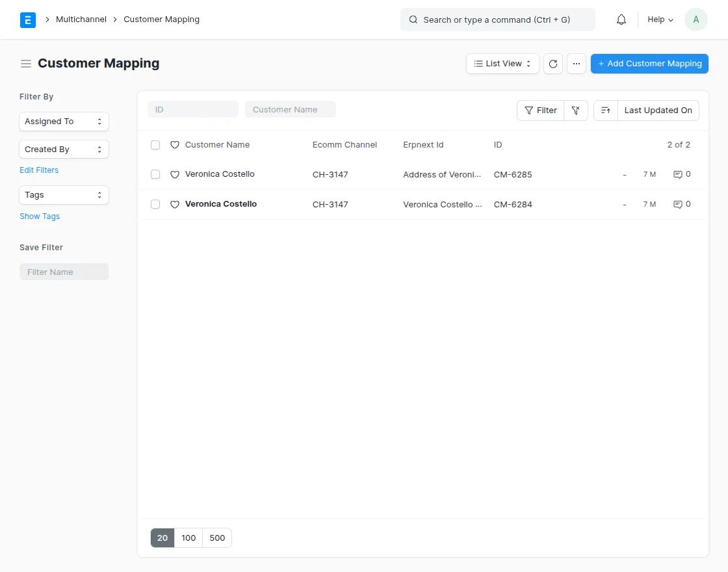This screenshot has width=728, height=572.
Task: Open comments icon for CM-6284 row
Action: pyautogui.click(x=678, y=204)
